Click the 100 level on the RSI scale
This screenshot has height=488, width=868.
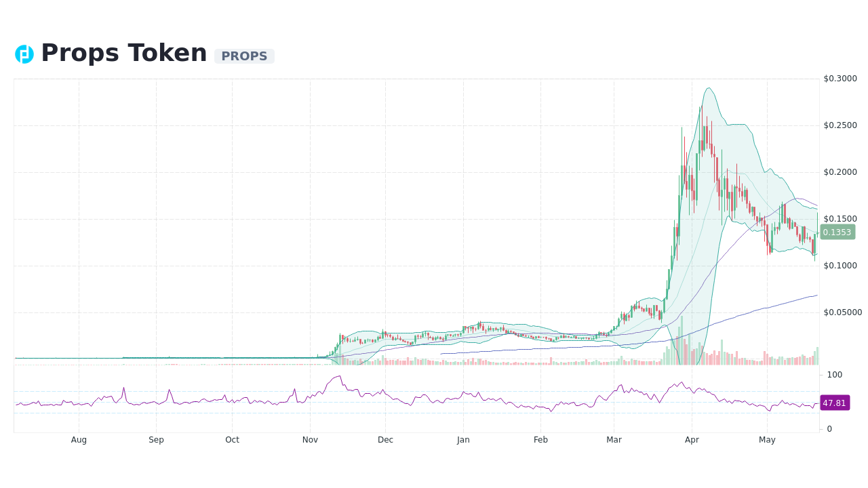point(833,375)
